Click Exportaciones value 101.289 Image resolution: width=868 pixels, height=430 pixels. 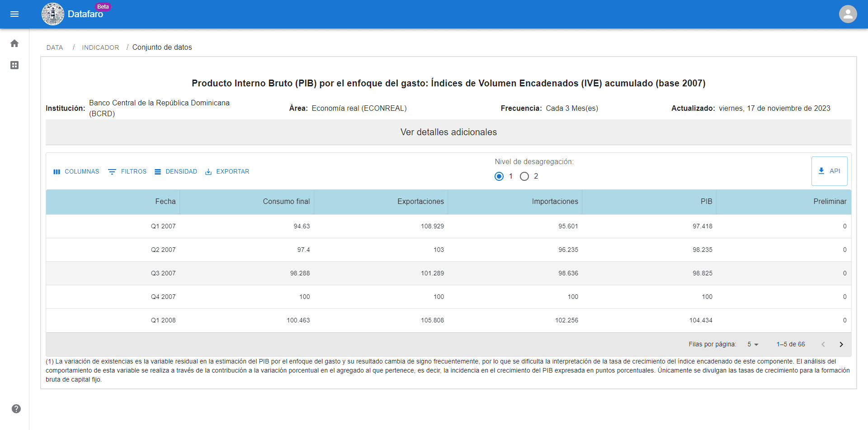click(x=433, y=274)
